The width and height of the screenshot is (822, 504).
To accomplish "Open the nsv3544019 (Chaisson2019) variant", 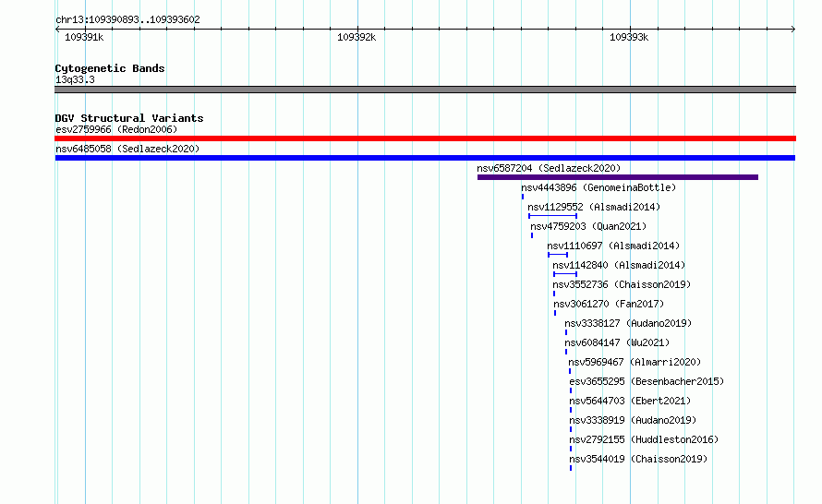I will pyautogui.click(x=638, y=459).
